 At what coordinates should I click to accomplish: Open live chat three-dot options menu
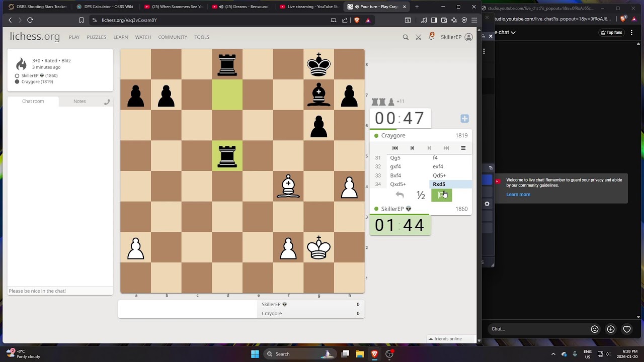click(632, 32)
